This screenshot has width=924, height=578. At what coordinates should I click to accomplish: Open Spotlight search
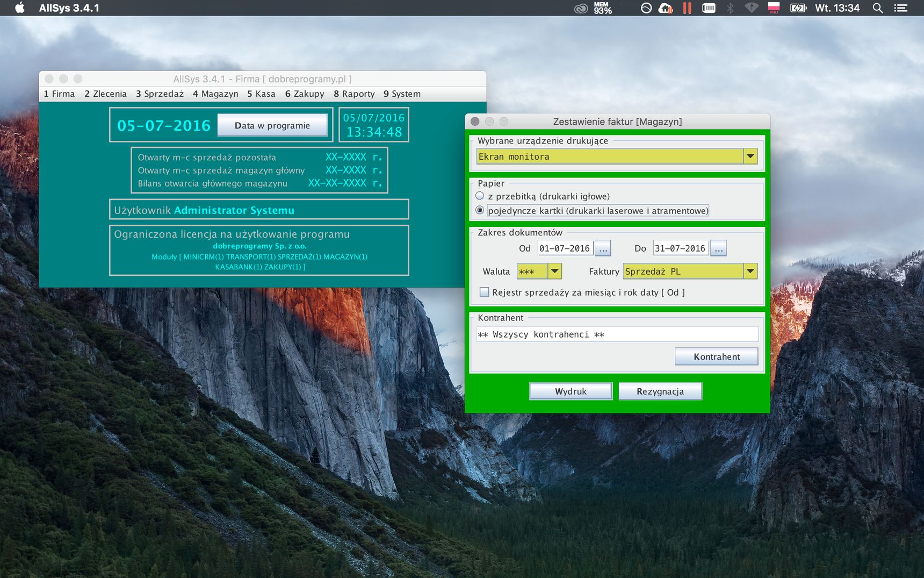(878, 8)
